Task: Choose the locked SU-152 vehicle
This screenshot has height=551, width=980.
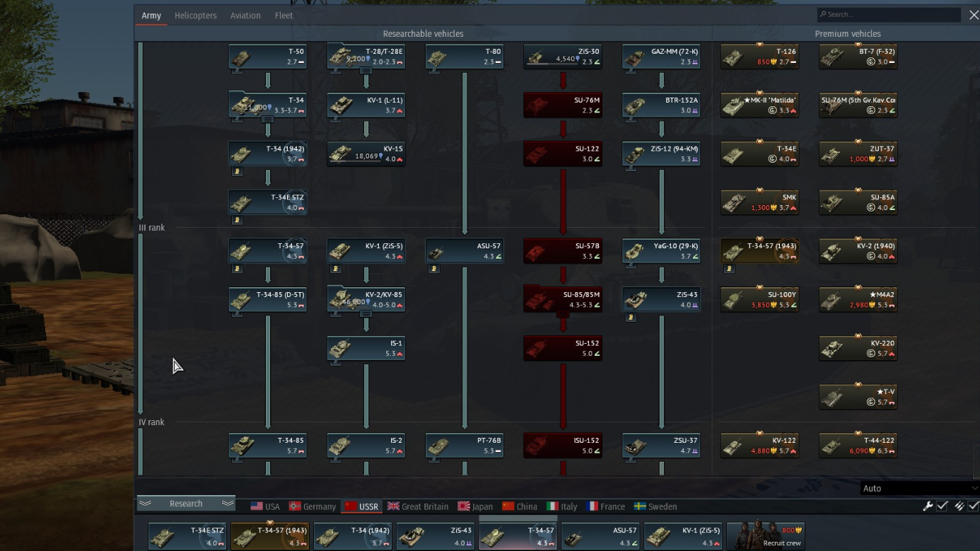Action: coord(563,349)
